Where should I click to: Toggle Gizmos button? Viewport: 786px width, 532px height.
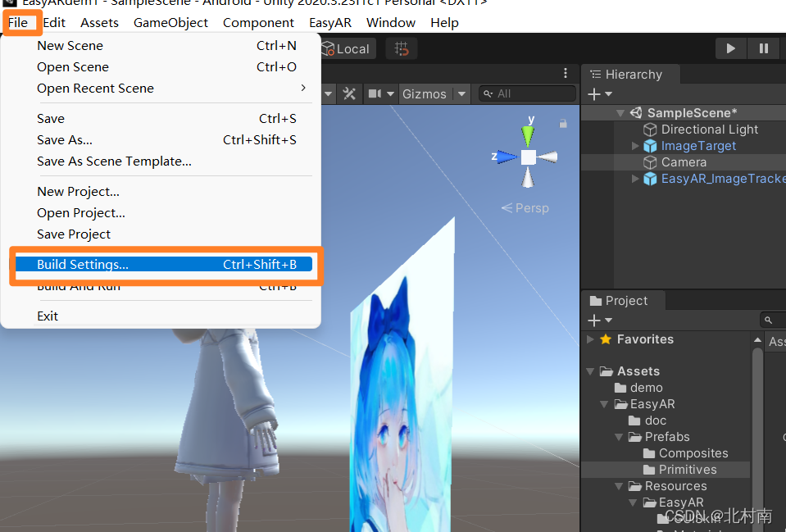point(425,93)
